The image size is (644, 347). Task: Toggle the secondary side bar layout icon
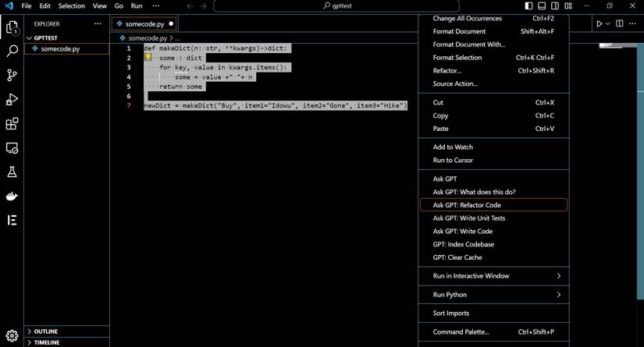pyautogui.click(x=555, y=6)
